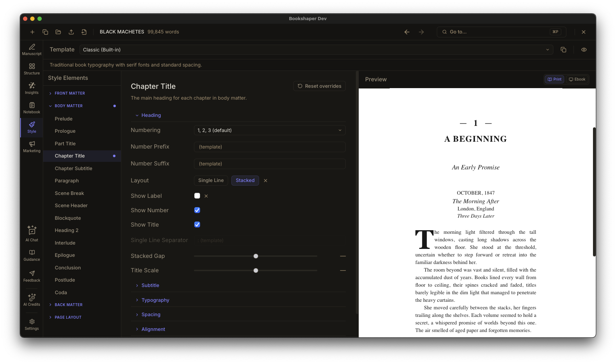Select Paragraph in Style Elements
This screenshot has height=364, width=616.
(82, 181)
